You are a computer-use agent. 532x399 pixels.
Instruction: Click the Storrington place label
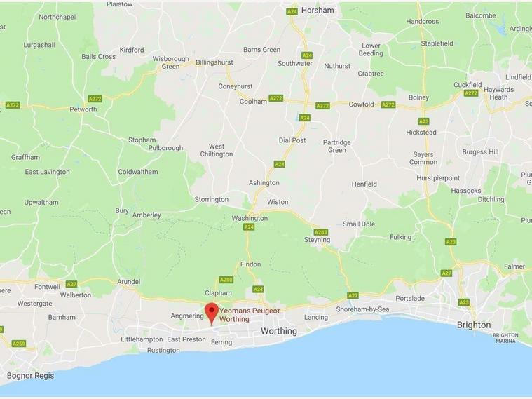click(x=212, y=199)
